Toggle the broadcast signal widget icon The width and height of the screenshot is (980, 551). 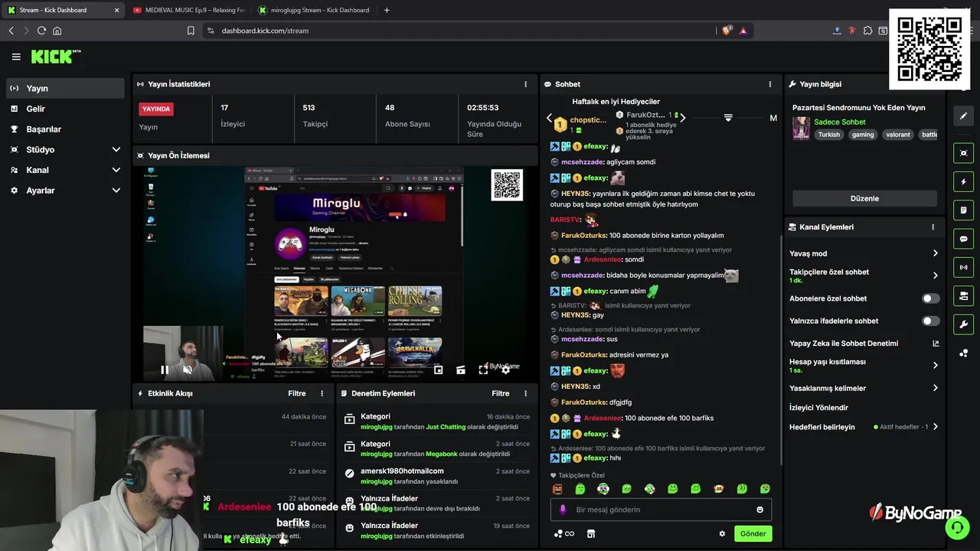(x=963, y=267)
